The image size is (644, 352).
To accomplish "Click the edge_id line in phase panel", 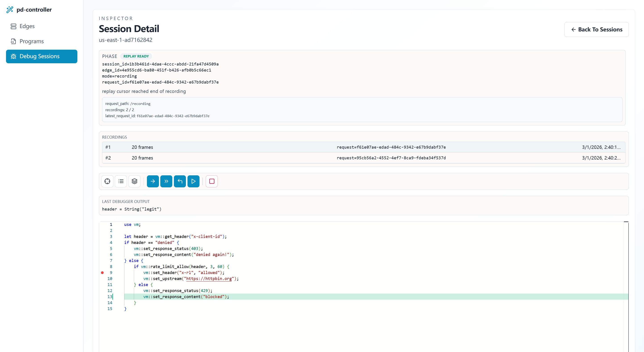I will click(156, 70).
